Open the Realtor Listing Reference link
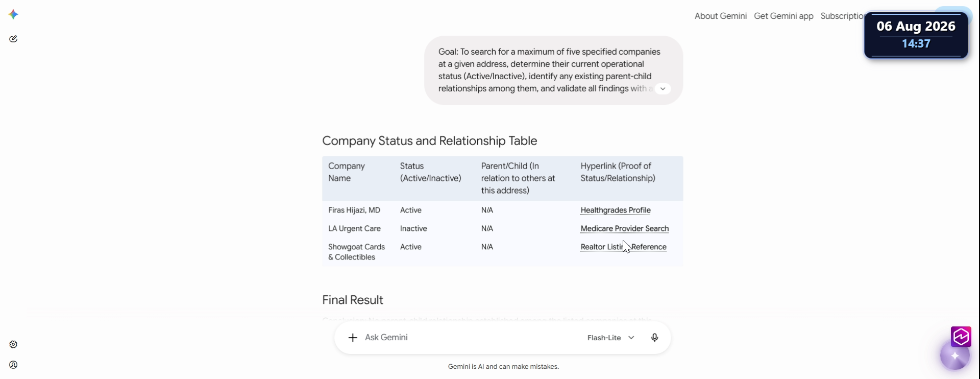980x379 pixels. [623, 247]
